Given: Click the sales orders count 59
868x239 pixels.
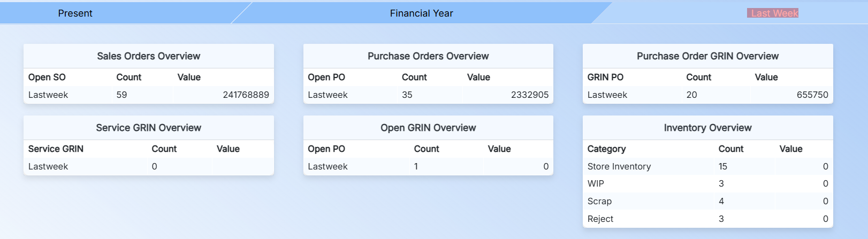Looking at the screenshot, I should point(122,95).
